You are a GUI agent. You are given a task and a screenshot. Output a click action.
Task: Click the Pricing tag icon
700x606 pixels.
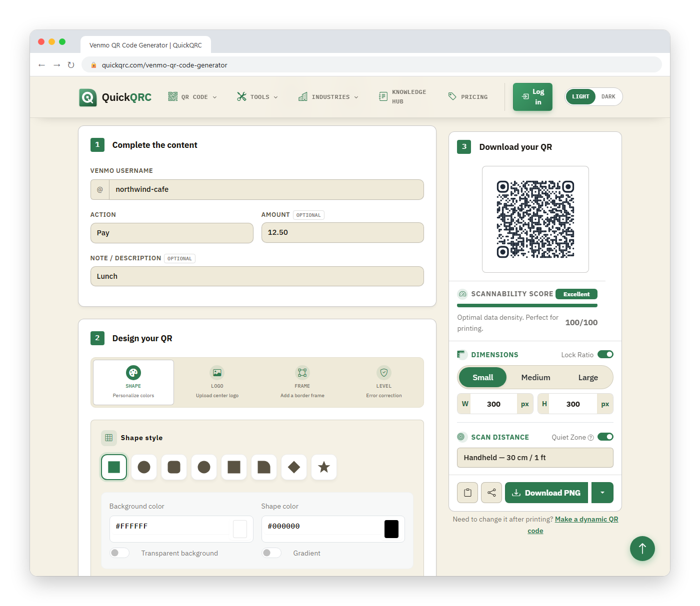point(452,96)
